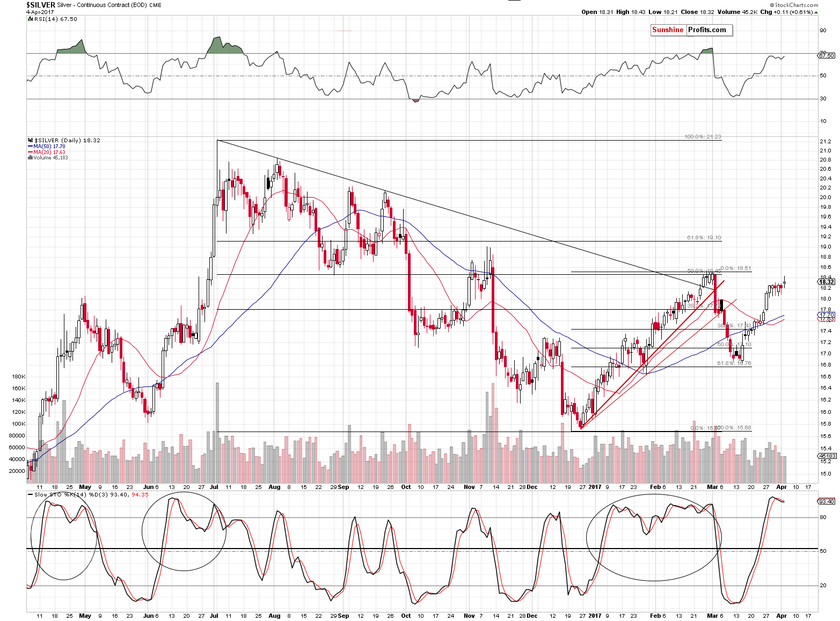840x621 pixels.
Task: Click the '61.8%: 16.76' Fibonacci label
Action: pos(735,363)
